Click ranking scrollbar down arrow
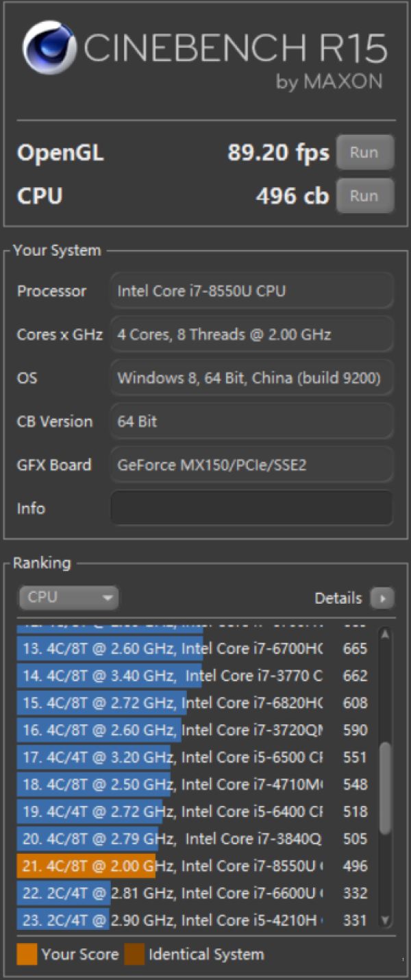Viewport: 411px width, 980px height. click(x=385, y=920)
